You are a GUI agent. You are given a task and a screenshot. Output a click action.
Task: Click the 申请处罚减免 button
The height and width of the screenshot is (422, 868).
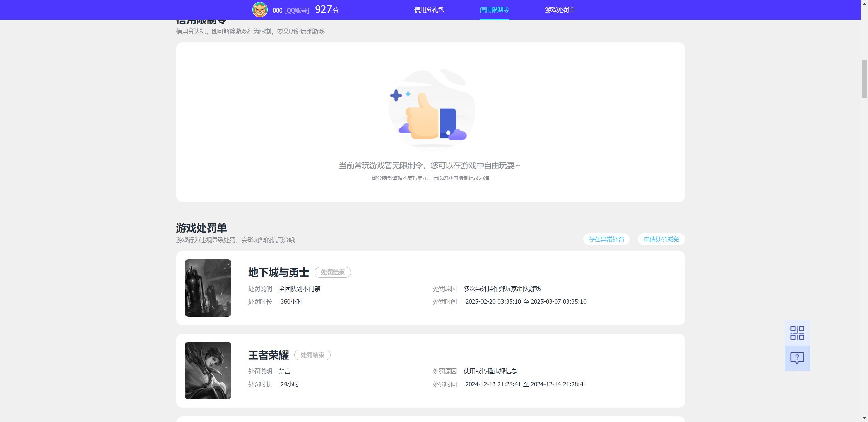click(661, 239)
